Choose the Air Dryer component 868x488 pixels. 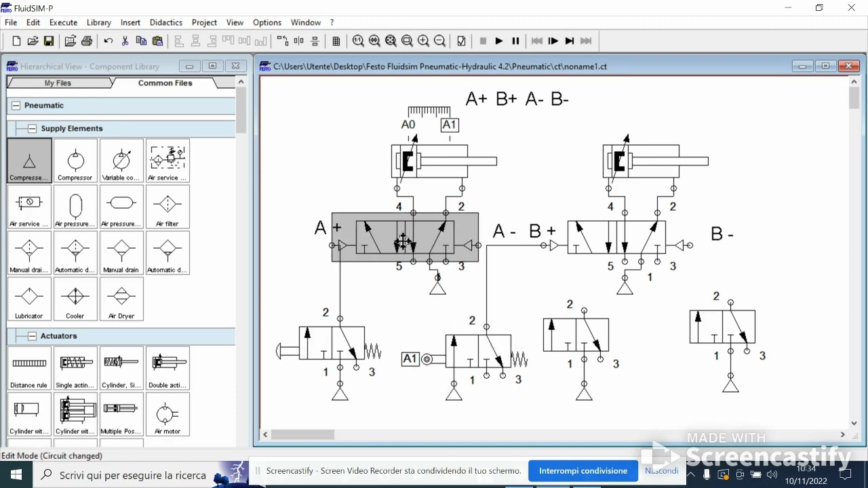tap(121, 299)
